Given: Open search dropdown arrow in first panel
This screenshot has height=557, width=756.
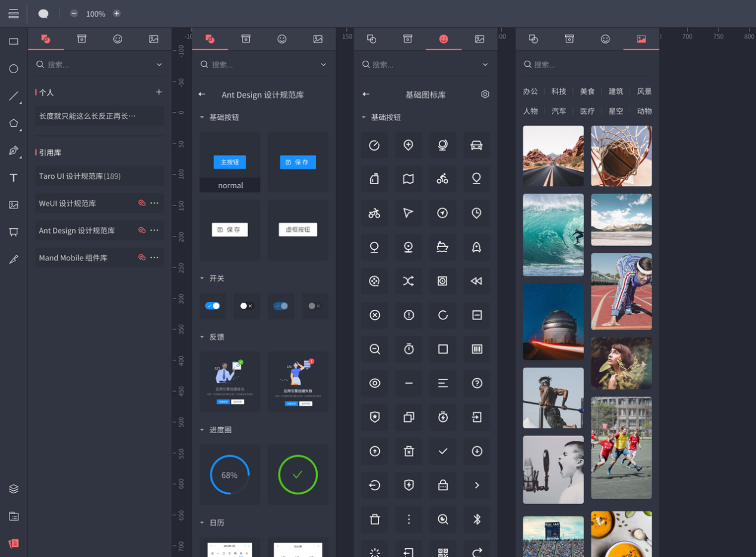Looking at the screenshot, I should (x=159, y=64).
